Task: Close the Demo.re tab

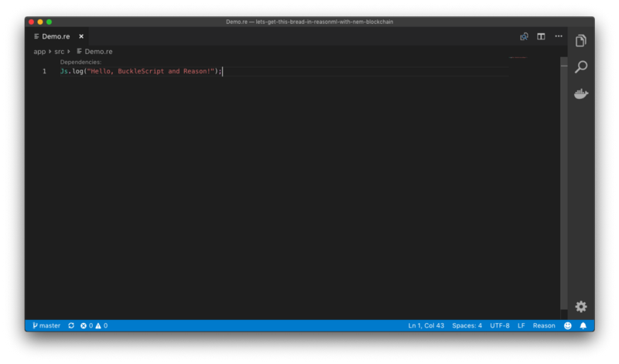Action: click(81, 36)
